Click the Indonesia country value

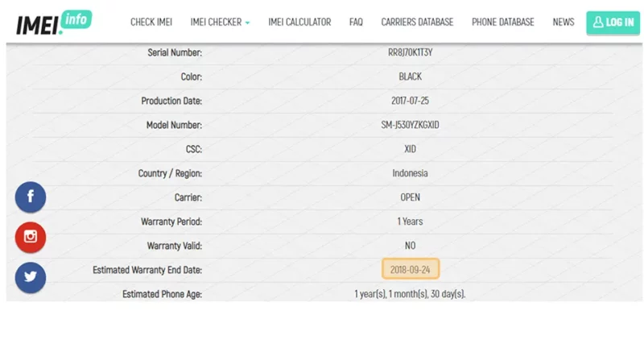pos(411,173)
